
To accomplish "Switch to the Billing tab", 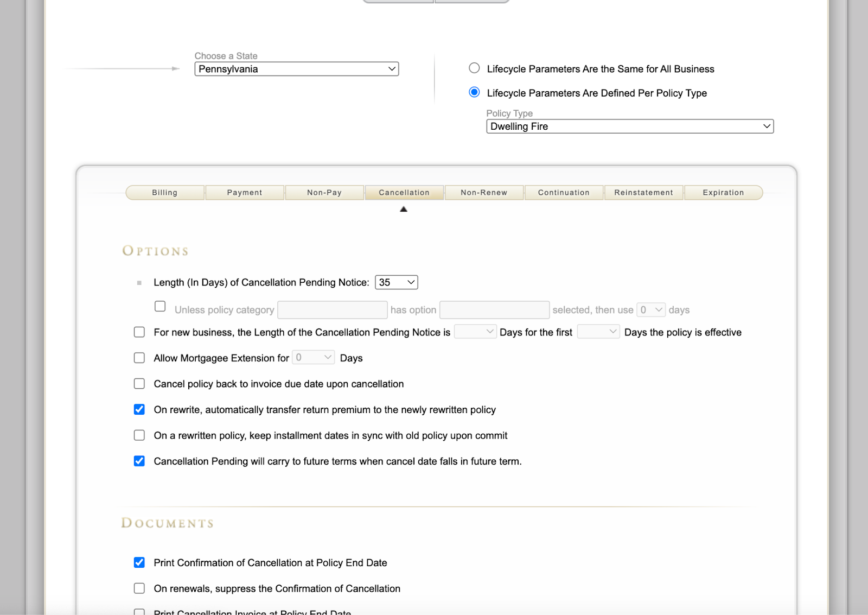I will (x=165, y=193).
